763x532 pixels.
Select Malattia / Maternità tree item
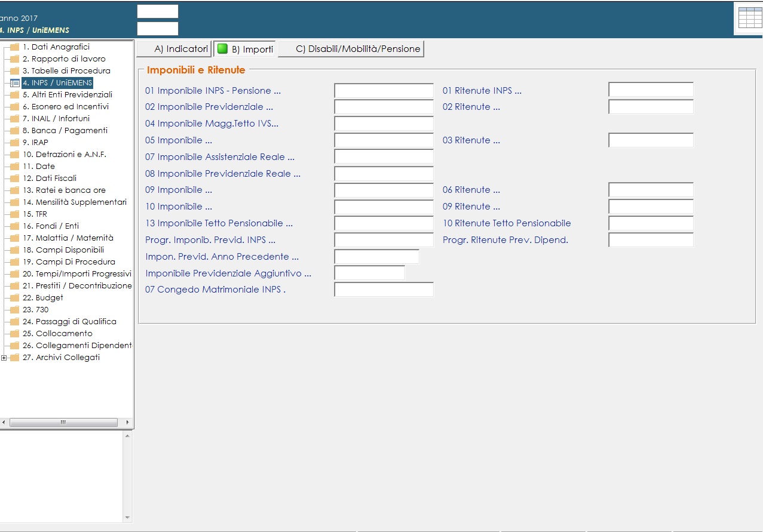[x=68, y=238]
